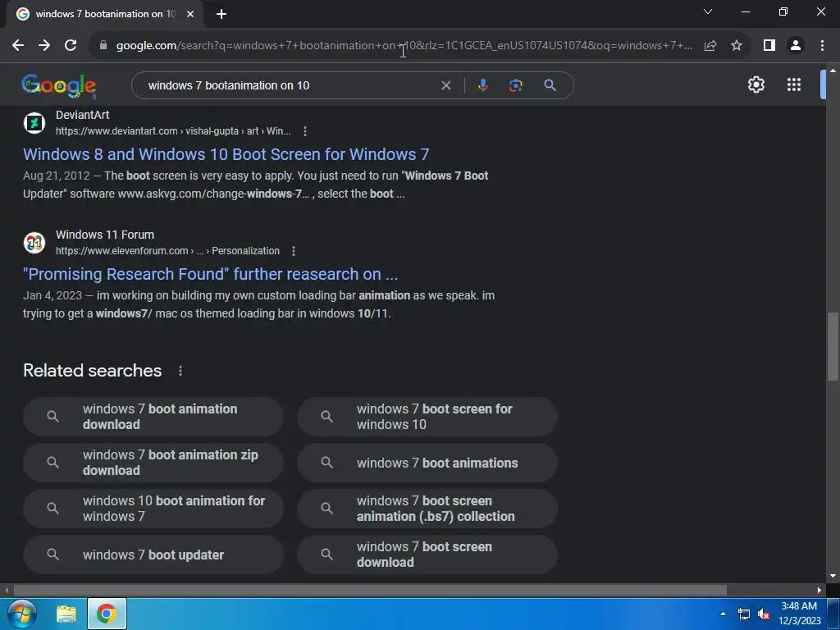Open Google quick settings gear

756,84
